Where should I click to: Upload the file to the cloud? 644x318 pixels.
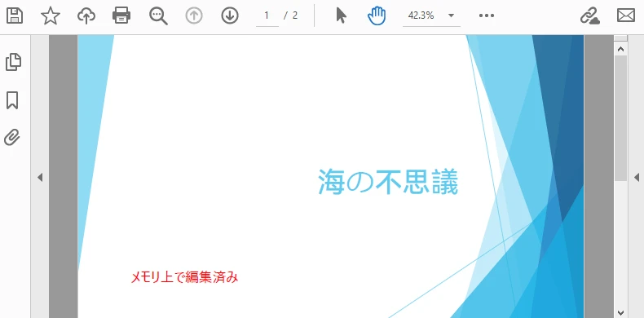[x=86, y=16]
